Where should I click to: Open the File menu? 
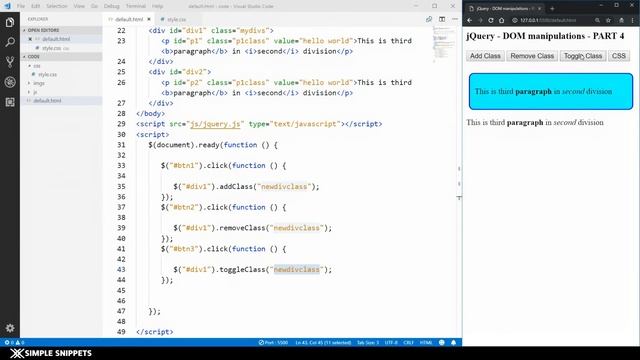(21, 6)
